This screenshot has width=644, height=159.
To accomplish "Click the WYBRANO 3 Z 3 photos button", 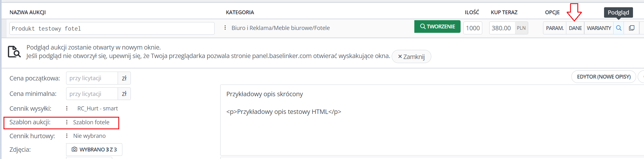I will click(x=94, y=149).
